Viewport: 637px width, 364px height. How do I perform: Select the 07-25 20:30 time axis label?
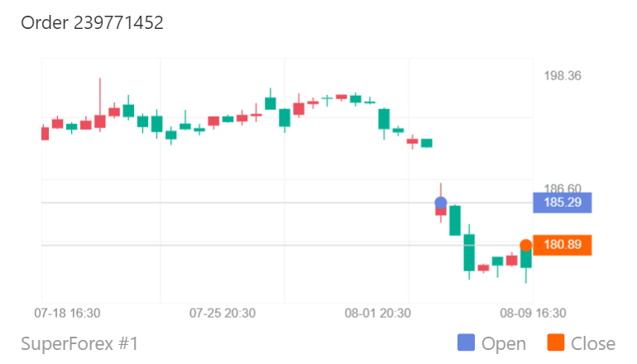[x=222, y=314]
